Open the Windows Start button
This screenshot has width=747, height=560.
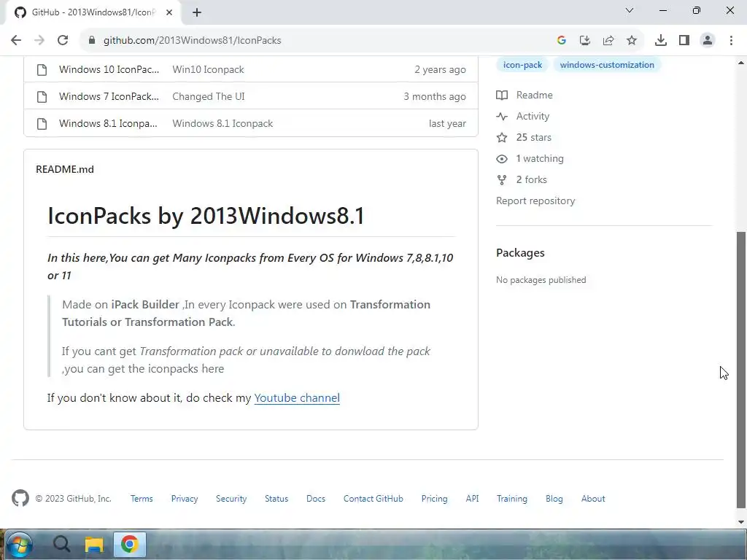pyautogui.click(x=20, y=544)
